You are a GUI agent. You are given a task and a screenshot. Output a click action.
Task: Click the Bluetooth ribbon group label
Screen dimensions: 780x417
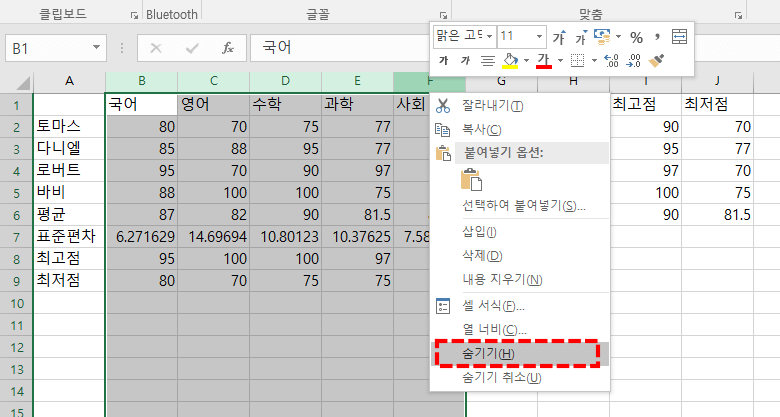[172, 14]
